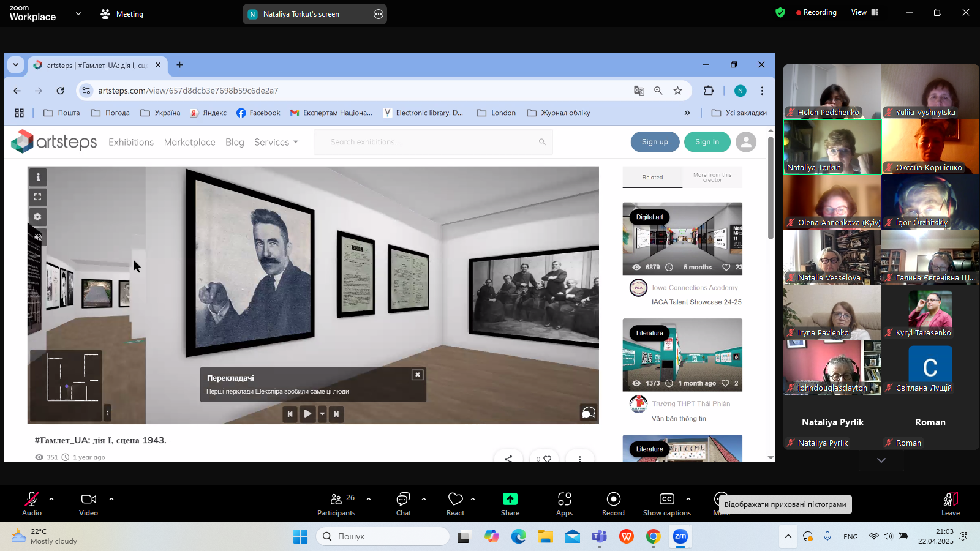Unmute the exhibition viewer sound

point(38,237)
